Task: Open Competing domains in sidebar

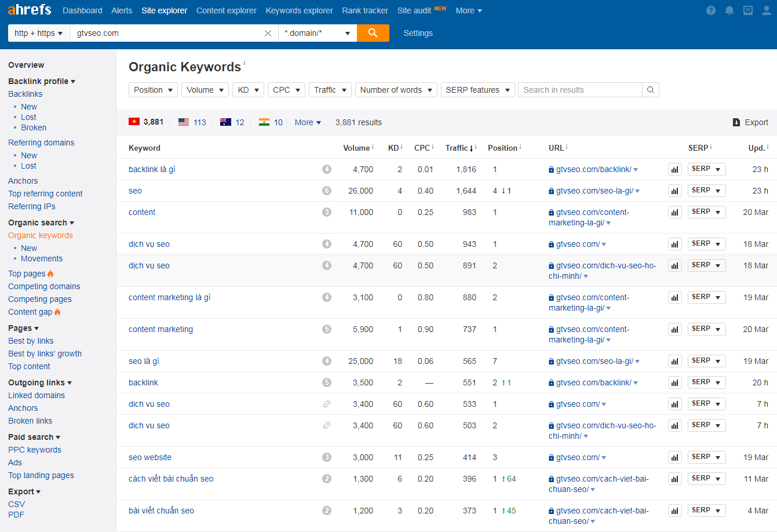Action: [44, 286]
